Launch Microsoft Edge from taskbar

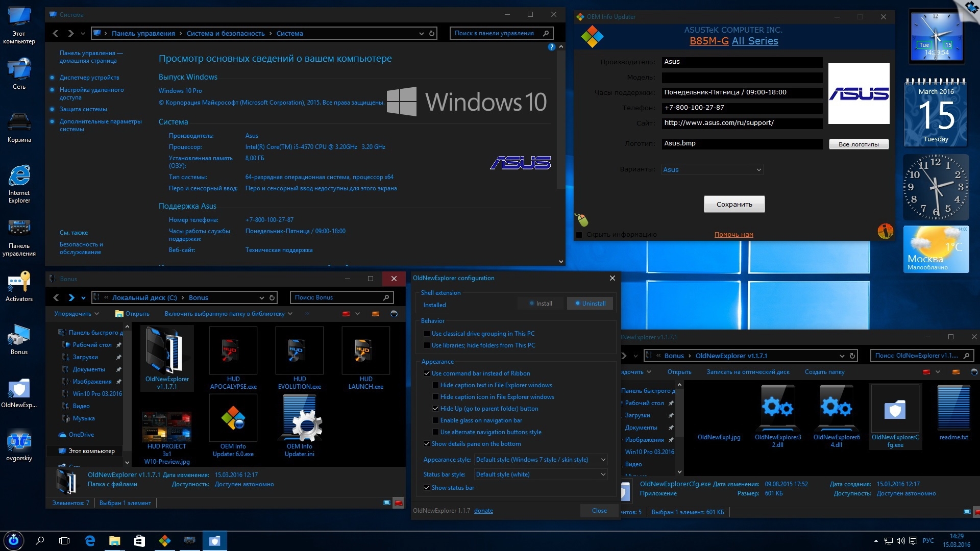click(x=90, y=540)
